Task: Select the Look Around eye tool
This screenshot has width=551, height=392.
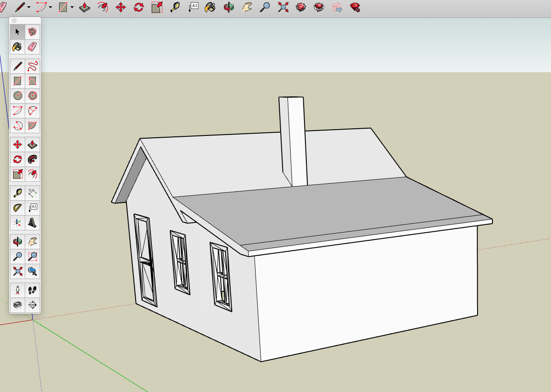Action: (18, 305)
